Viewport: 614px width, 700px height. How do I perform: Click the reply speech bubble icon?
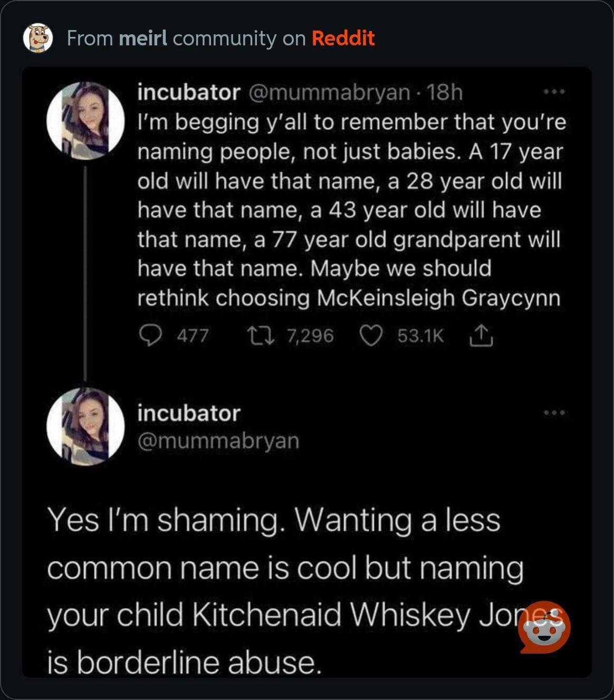[x=151, y=335]
